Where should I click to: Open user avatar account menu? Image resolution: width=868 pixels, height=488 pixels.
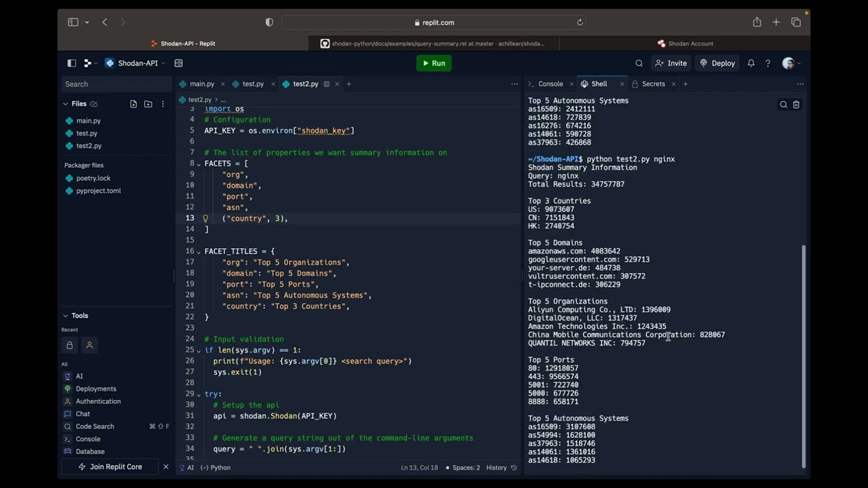791,63
